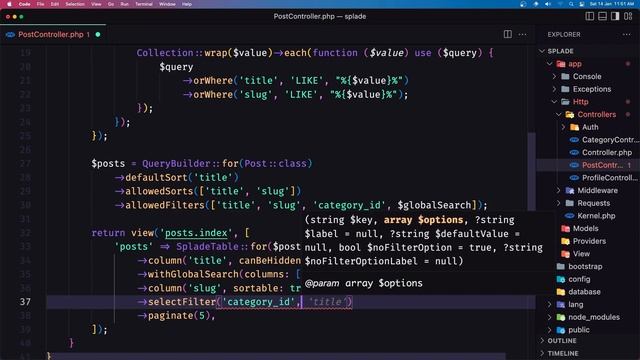This screenshot has width=640, height=360.
Task: Click the PHP file icon on PostController tab
Action: tap(10, 35)
